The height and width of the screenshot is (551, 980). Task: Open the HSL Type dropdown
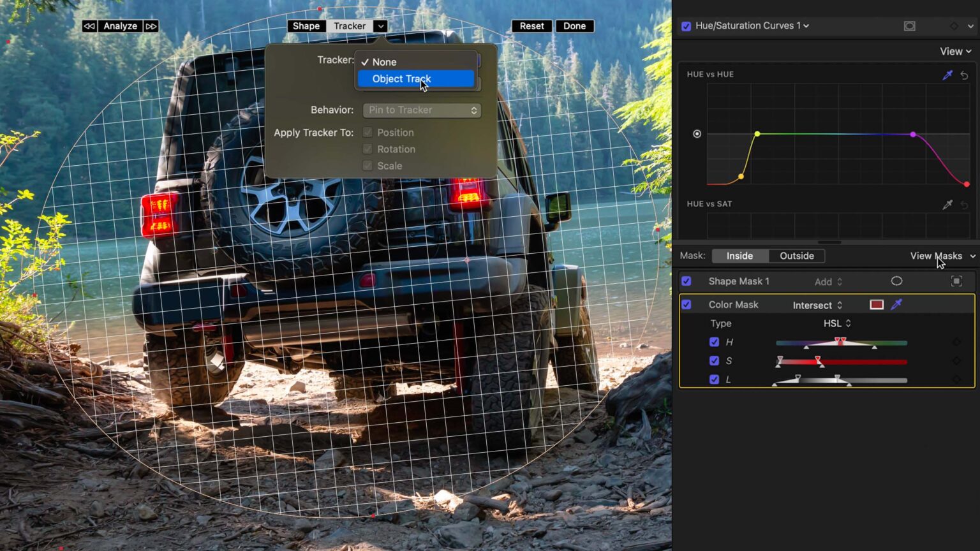point(836,323)
